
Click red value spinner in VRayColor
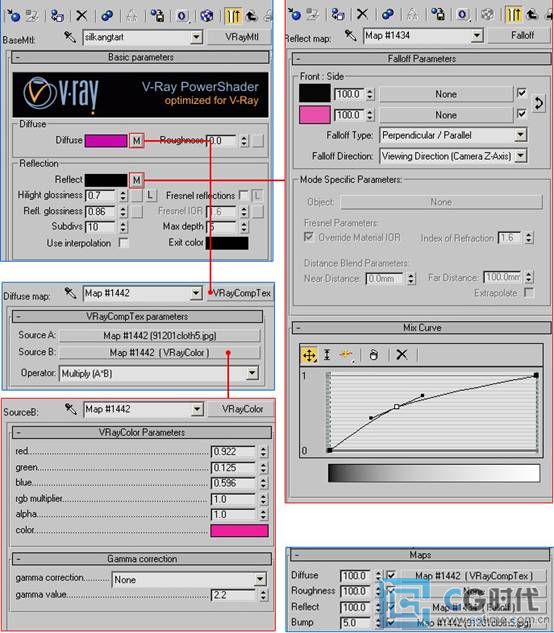coord(263,451)
